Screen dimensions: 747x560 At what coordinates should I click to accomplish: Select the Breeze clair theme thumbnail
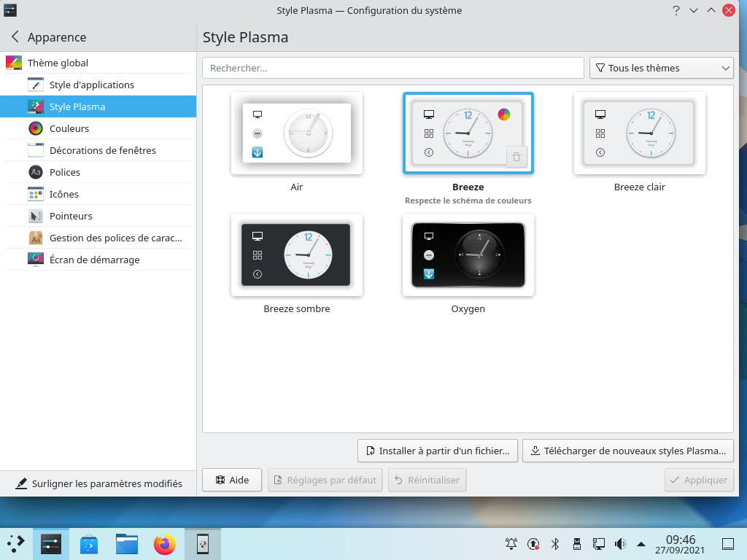click(x=639, y=133)
